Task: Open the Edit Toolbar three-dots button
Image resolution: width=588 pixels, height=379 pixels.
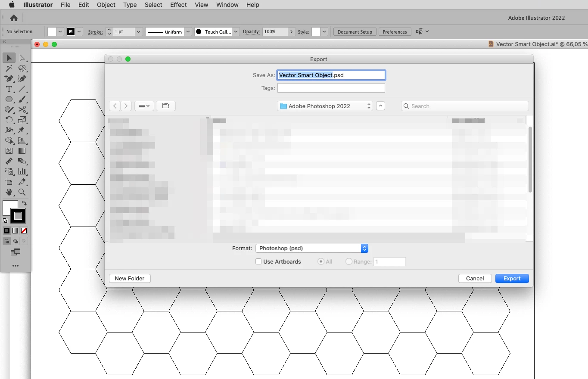Action: pos(16,266)
